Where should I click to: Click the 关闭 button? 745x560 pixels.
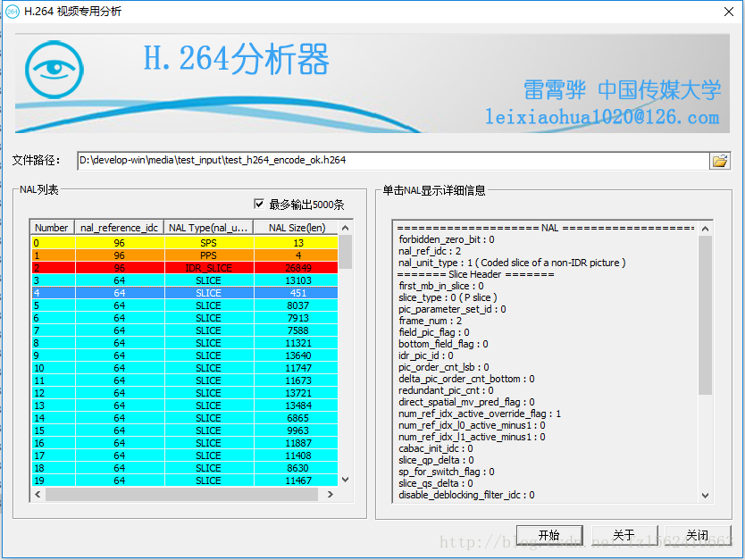click(x=698, y=535)
